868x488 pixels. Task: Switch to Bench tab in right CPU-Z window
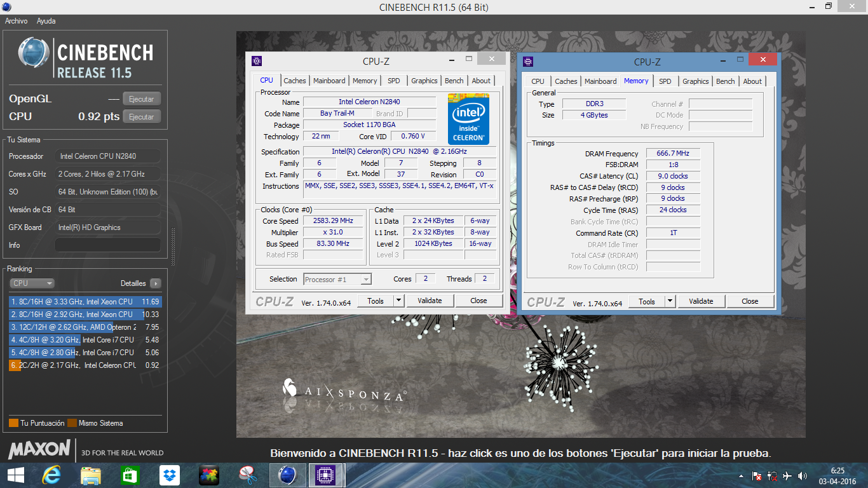(725, 81)
